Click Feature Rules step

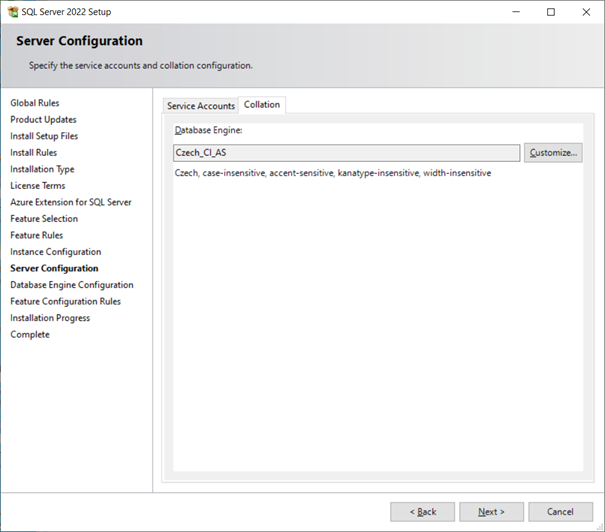[37, 235]
